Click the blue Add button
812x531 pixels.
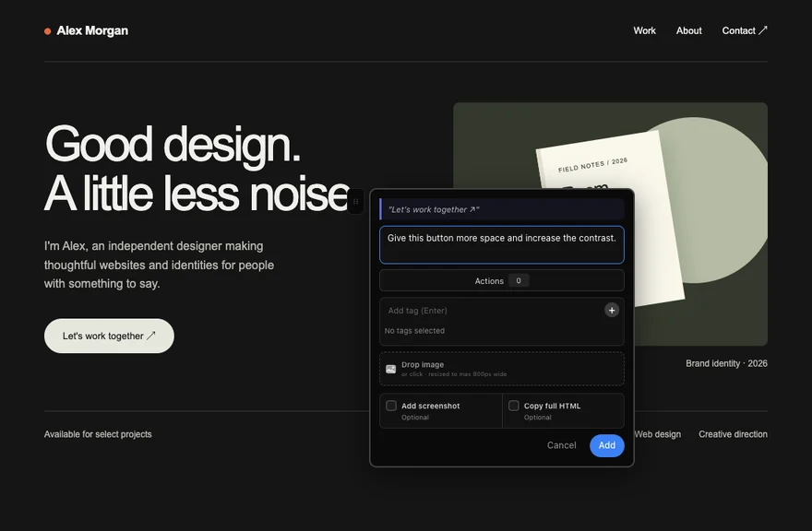pos(607,445)
